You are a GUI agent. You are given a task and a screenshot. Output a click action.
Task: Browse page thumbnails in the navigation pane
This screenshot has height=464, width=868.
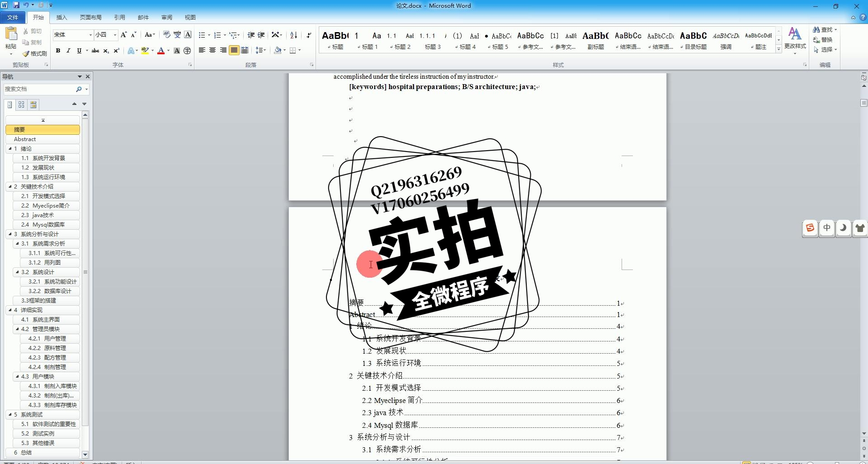pos(21,104)
